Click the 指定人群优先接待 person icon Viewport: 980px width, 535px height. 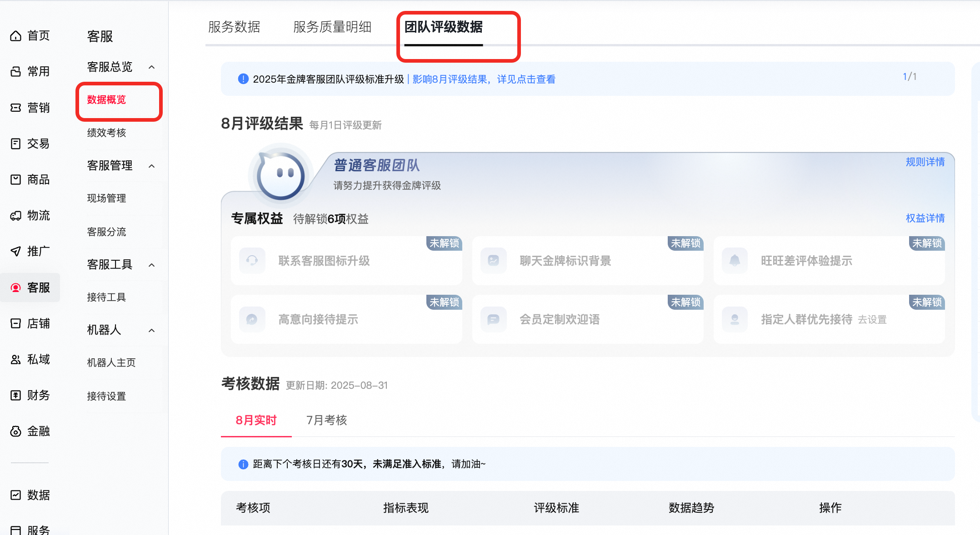tap(735, 319)
